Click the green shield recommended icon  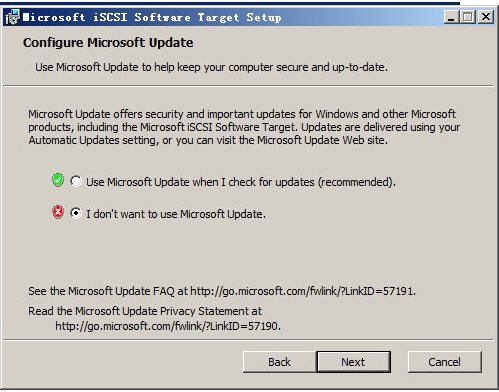point(58,180)
